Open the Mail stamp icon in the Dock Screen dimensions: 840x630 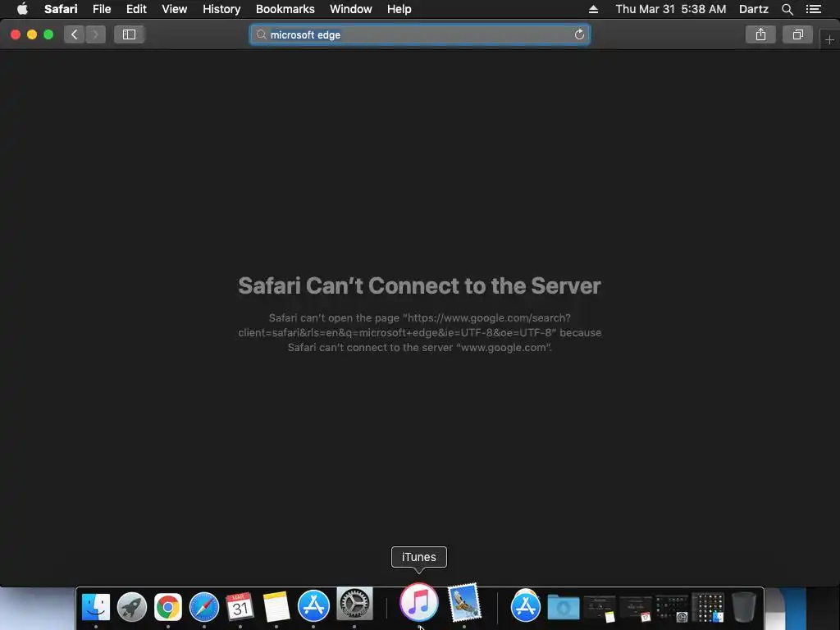point(464,603)
